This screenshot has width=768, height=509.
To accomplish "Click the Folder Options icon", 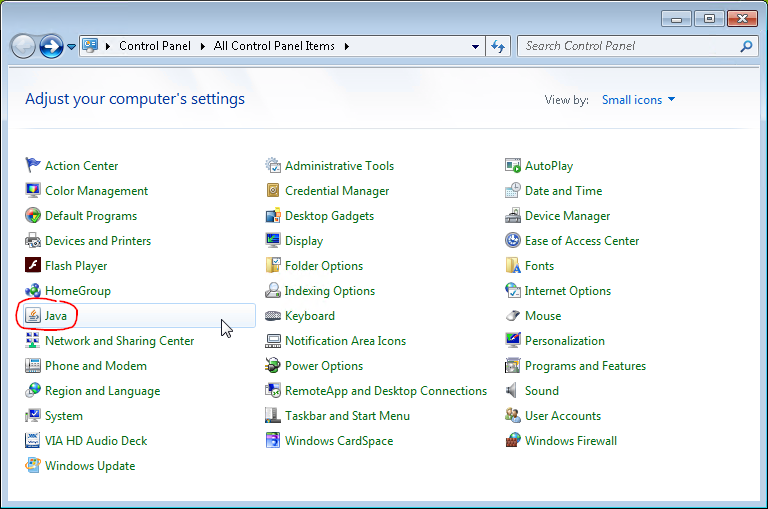I will click(x=273, y=266).
